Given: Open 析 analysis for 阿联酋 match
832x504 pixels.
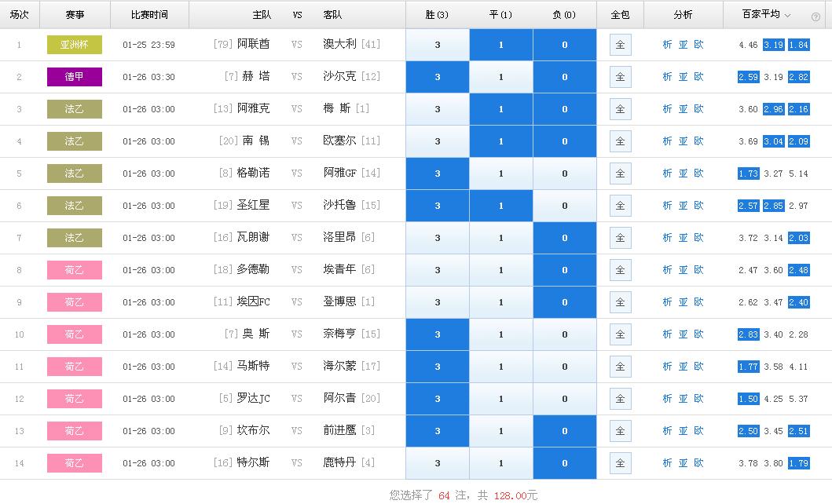Looking at the screenshot, I should point(668,45).
